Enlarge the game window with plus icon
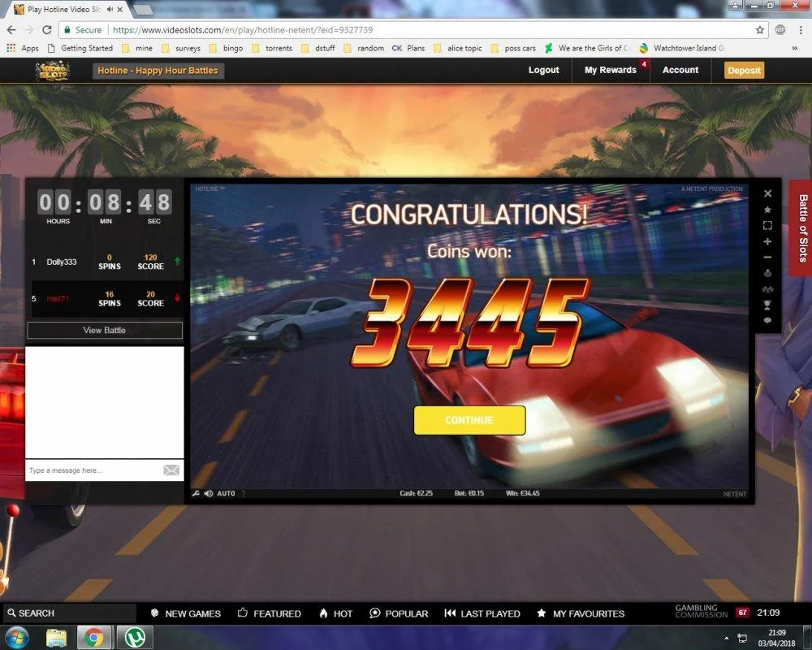 767,241
